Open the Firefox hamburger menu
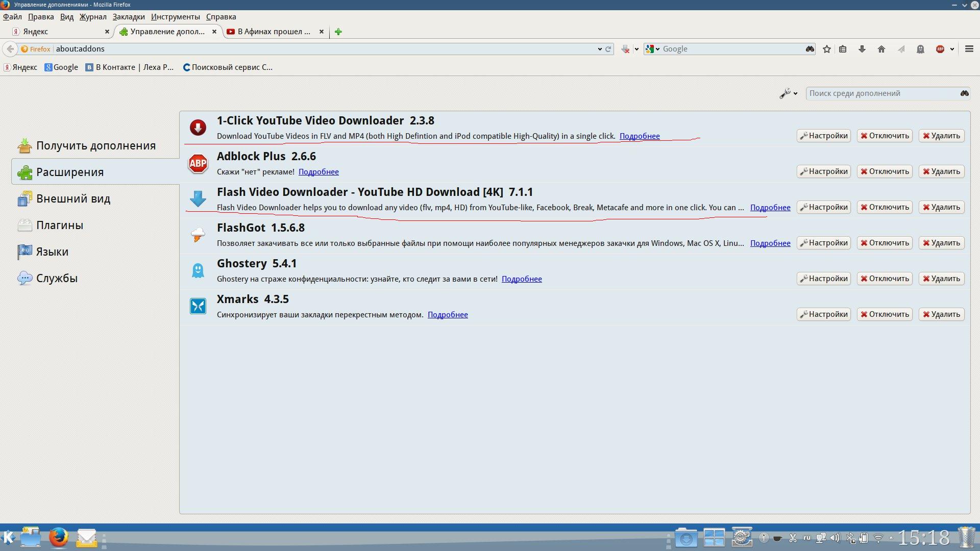The height and width of the screenshot is (551, 980). [969, 49]
